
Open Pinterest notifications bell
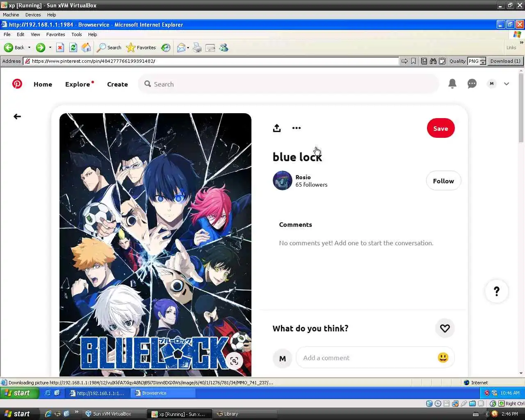[452, 84]
